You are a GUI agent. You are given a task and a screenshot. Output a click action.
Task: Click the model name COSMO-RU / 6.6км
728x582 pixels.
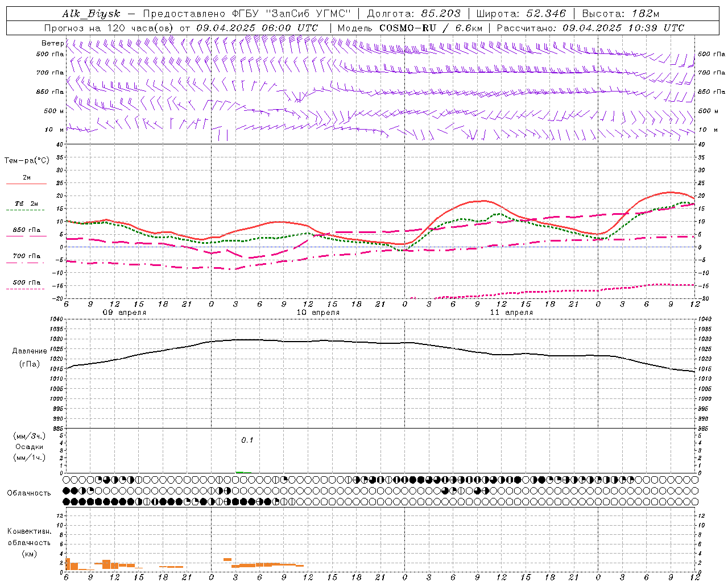click(431, 28)
